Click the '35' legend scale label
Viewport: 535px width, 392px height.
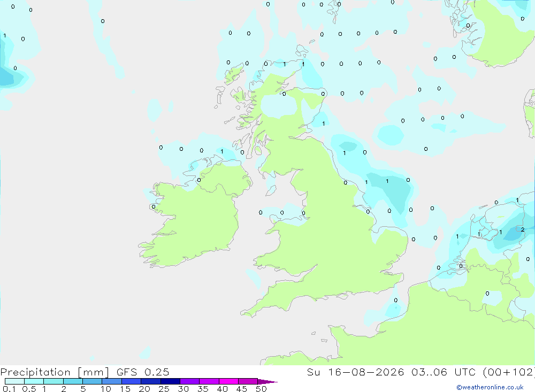[x=203, y=389]
